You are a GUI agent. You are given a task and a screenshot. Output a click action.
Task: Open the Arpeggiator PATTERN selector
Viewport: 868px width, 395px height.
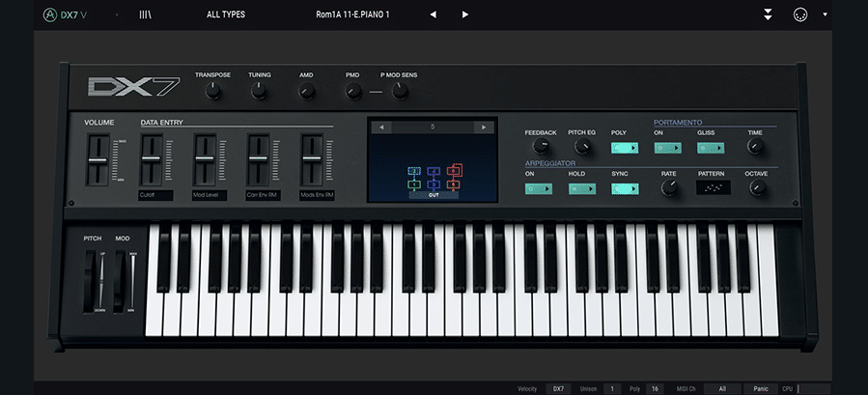[x=713, y=187]
